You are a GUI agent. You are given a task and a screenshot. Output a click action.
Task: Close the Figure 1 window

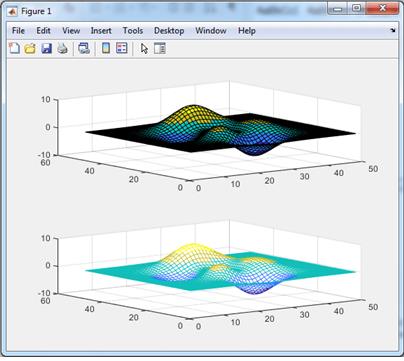[382, 9]
